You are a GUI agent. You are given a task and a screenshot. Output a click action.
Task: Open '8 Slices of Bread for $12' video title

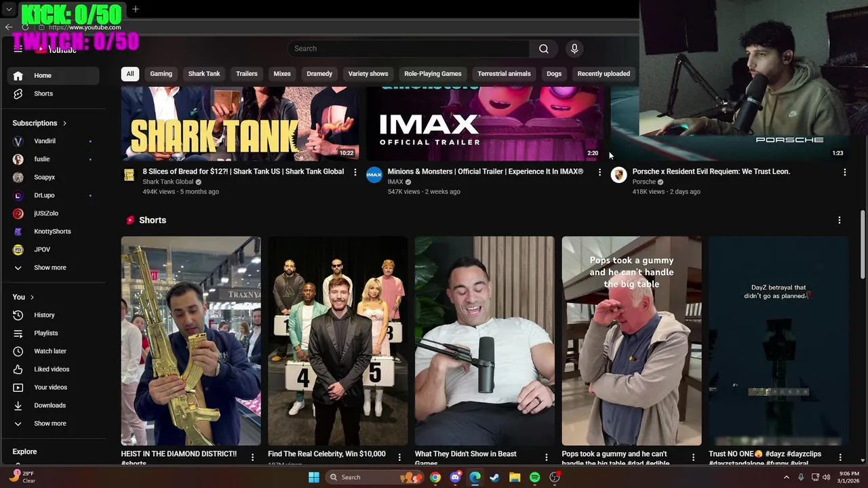pos(243,171)
